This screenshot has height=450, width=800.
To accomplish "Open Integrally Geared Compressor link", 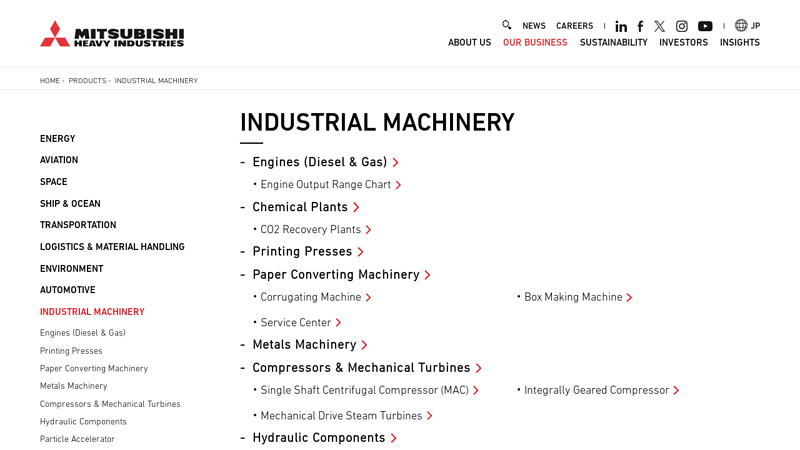I will pos(602,390).
